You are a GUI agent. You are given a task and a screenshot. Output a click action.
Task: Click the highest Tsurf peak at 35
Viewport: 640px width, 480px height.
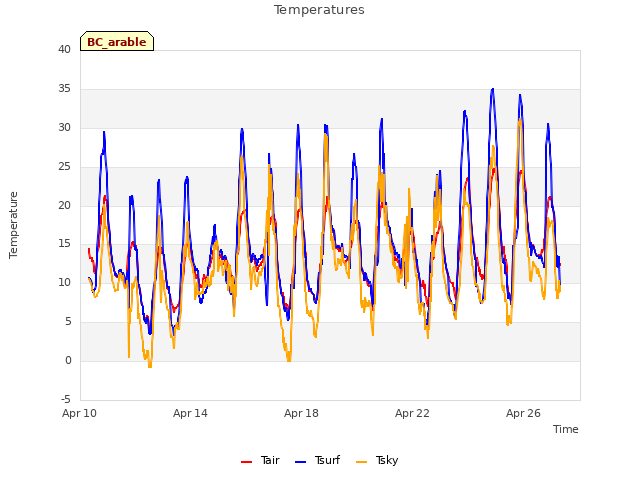[x=493, y=89]
